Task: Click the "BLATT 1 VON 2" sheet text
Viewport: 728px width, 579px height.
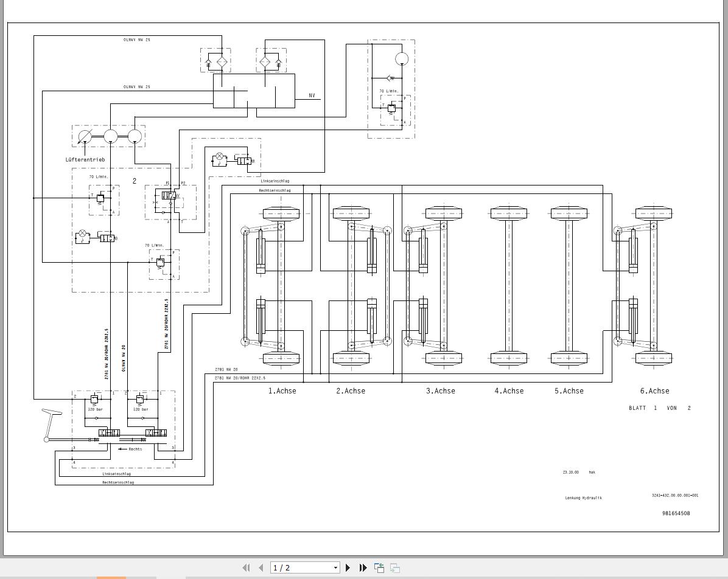Action: pos(659,408)
